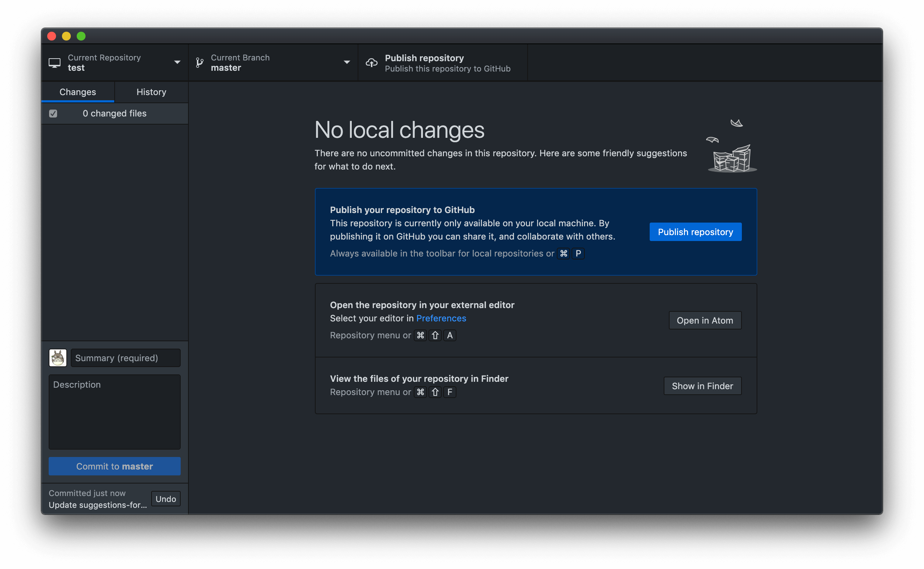This screenshot has height=569, width=924.
Task: Click the '0 changed files' label
Action: coord(114,113)
